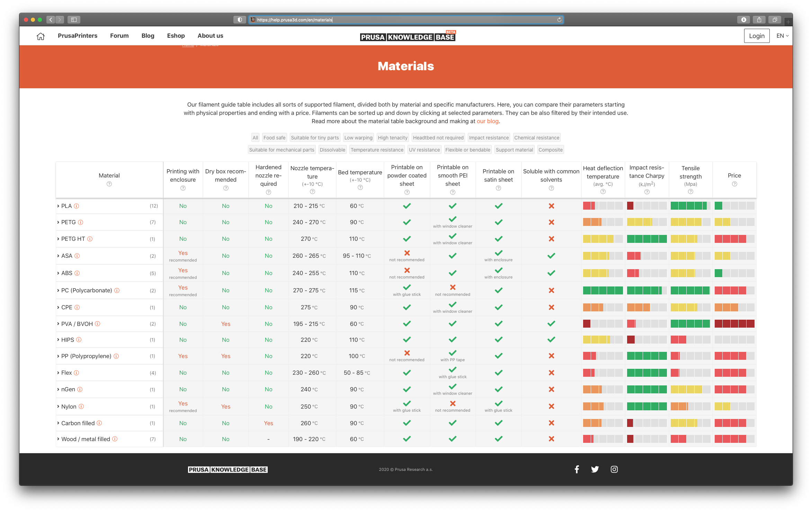This screenshot has width=812, height=511.
Task: Click the Wood / metal filled info icon
Action: tap(115, 439)
